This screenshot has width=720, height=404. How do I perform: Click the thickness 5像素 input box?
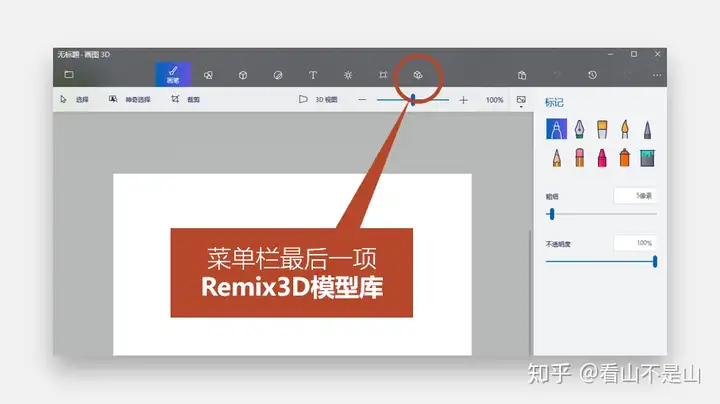tap(635, 196)
